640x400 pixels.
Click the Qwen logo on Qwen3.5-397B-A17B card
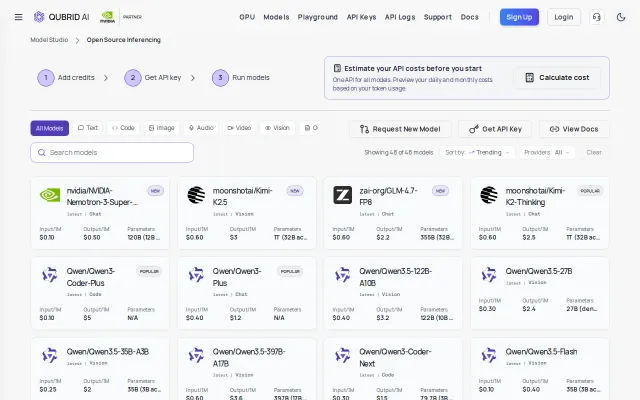[196, 356]
